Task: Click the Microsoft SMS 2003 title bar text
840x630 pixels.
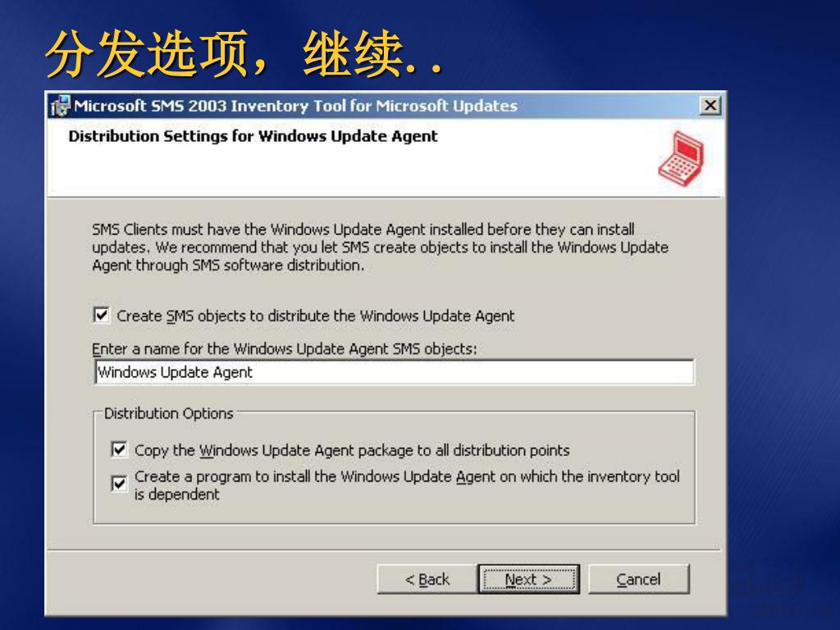Action: pos(295,106)
